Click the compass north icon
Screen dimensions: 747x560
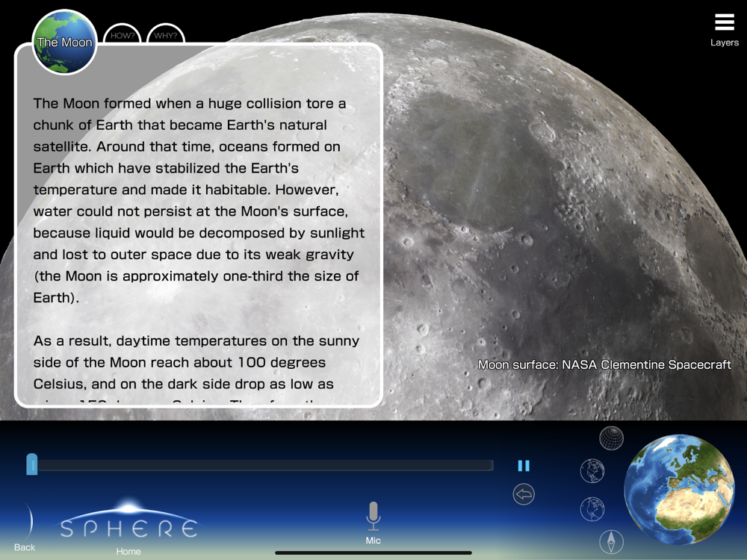click(611, 542)
